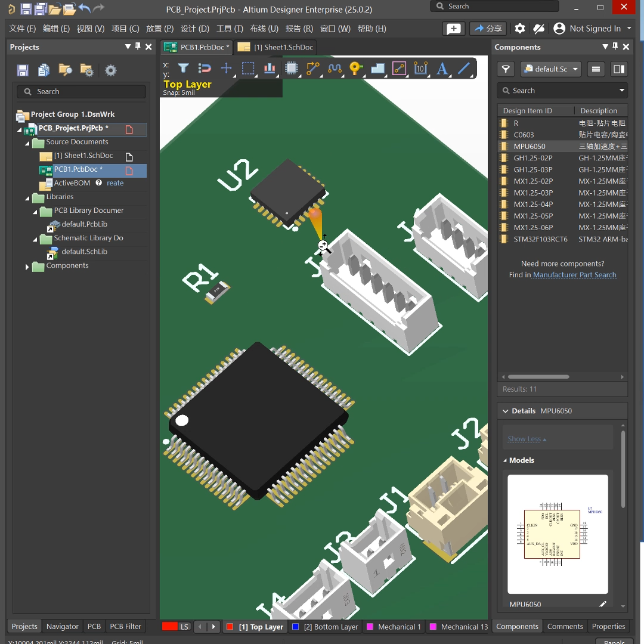Open the selection filter funnel icon
The width and height of the screenshot is (644, 644).
coord(183,68)
